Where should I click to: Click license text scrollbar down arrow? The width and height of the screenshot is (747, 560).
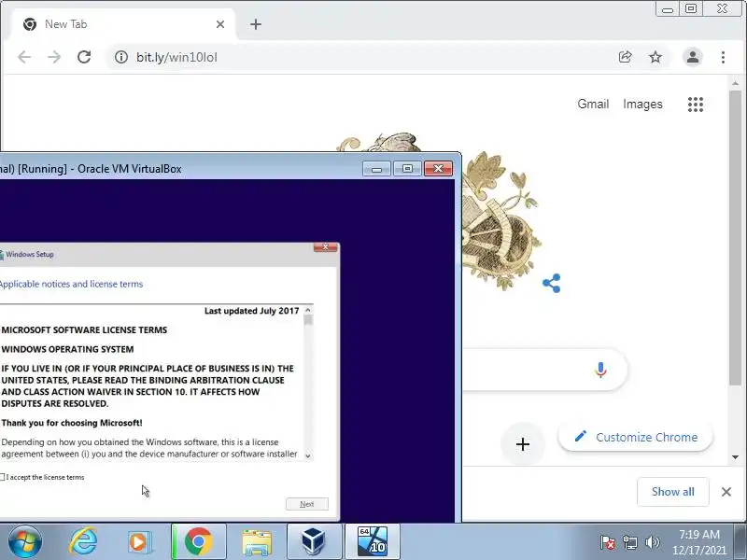point(308,455)
